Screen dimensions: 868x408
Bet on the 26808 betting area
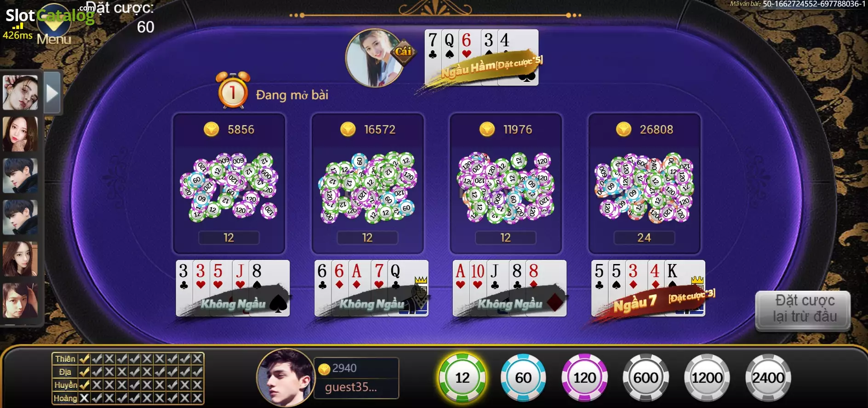point(644,183)
